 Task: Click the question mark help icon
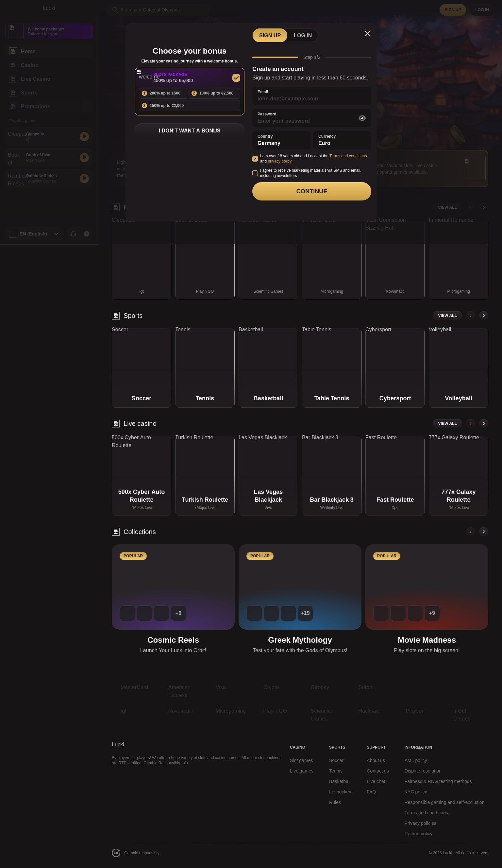87,234
